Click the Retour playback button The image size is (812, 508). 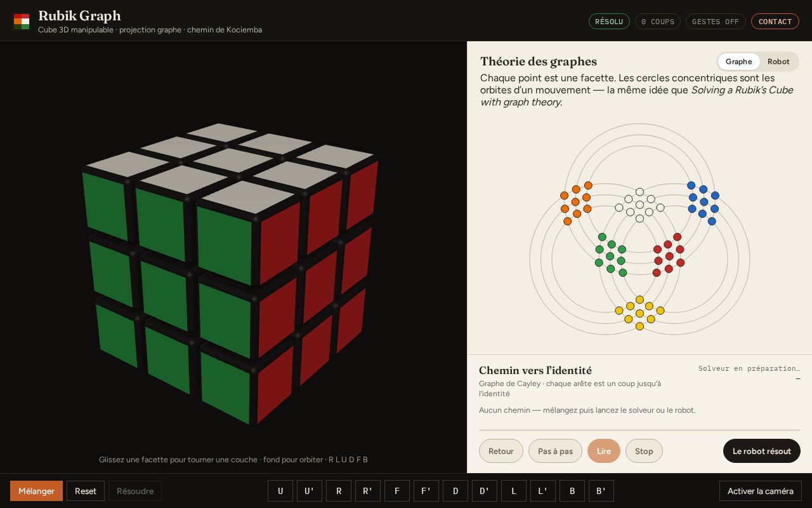coord(501,451)
